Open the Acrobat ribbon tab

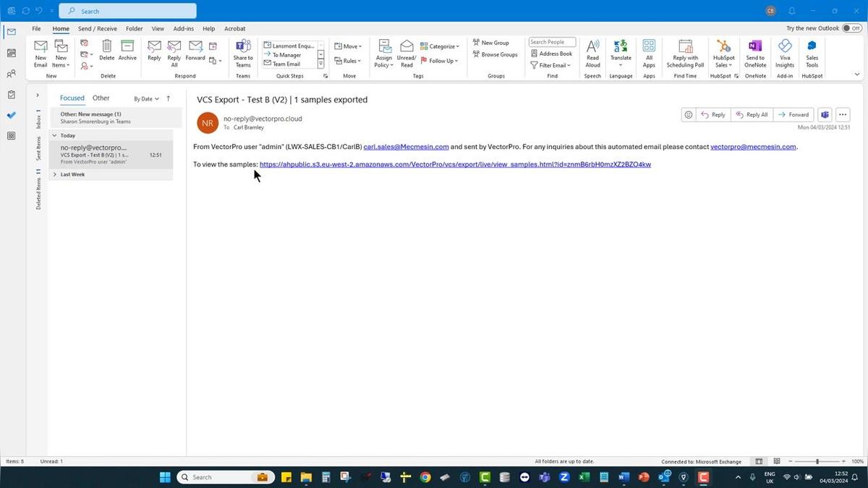[x=235, y=28]
